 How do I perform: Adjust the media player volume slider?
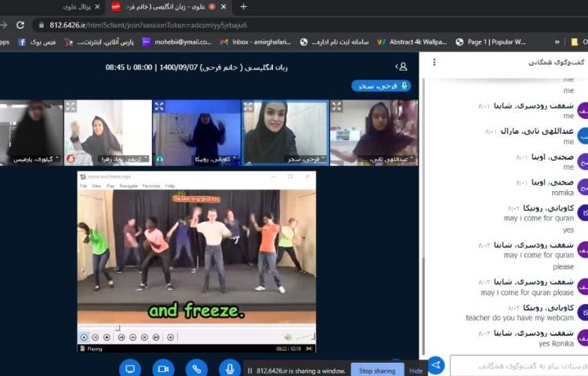tap(304, 337)
